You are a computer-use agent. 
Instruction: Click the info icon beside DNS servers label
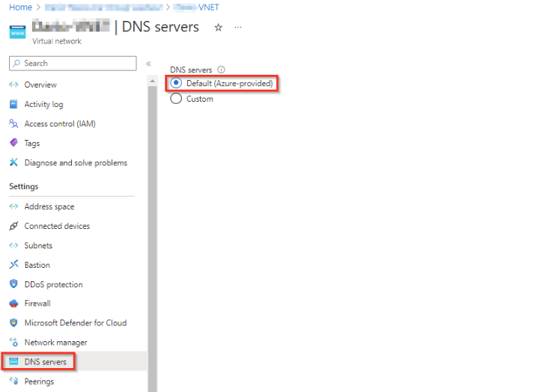tap(221, 70)
